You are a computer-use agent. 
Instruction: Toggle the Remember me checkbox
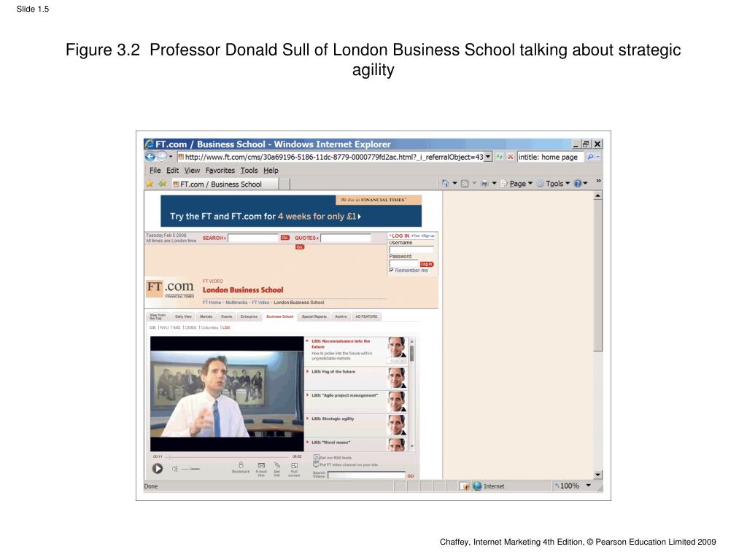392,270
